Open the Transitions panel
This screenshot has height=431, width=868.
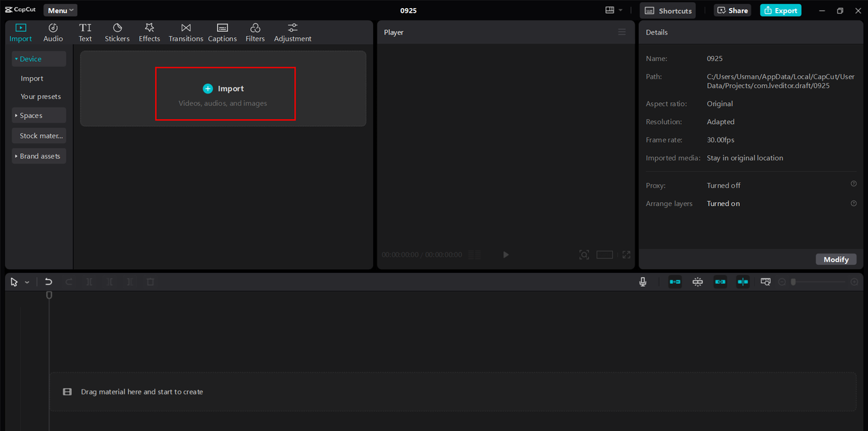point(186,33)
